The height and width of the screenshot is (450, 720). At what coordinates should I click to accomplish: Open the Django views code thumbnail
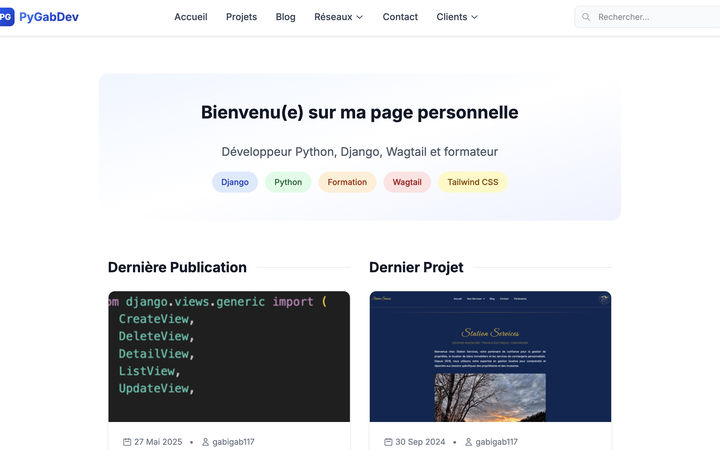229,356
